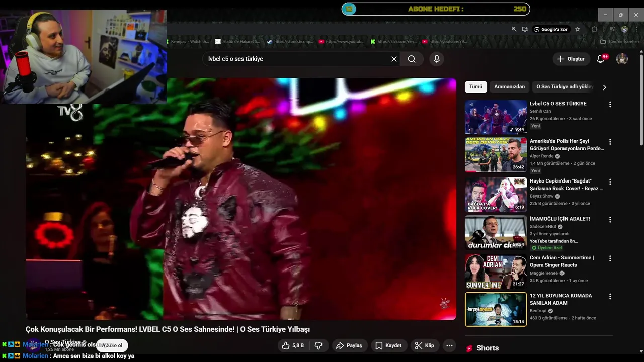Open Cem Adrian Summertime reaction thumbnail
Screen dimensions: 644x362
pos(496,271)
